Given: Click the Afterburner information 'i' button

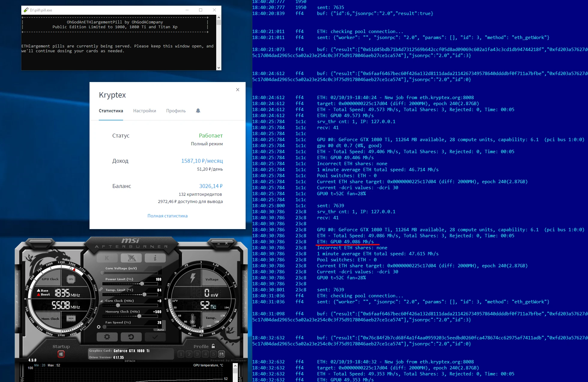Looking at the screenshot, I should pyautogui.click(x=155, y=258).
